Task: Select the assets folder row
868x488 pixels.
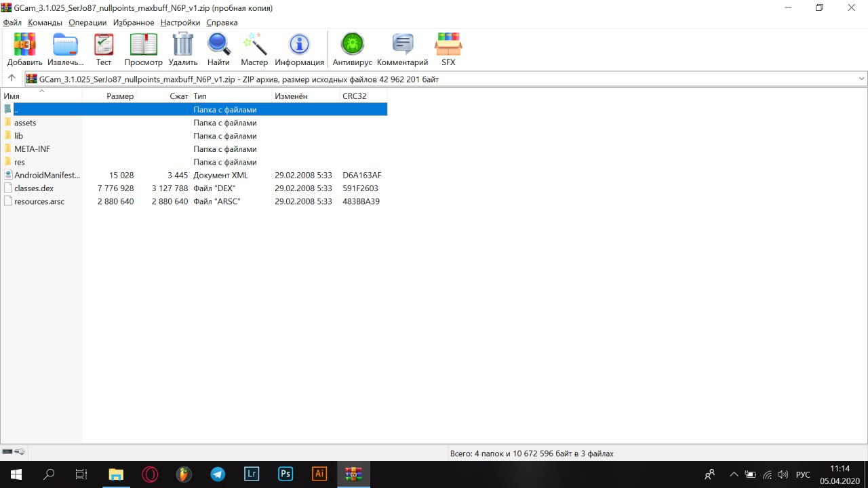Action: click(194, 123)
